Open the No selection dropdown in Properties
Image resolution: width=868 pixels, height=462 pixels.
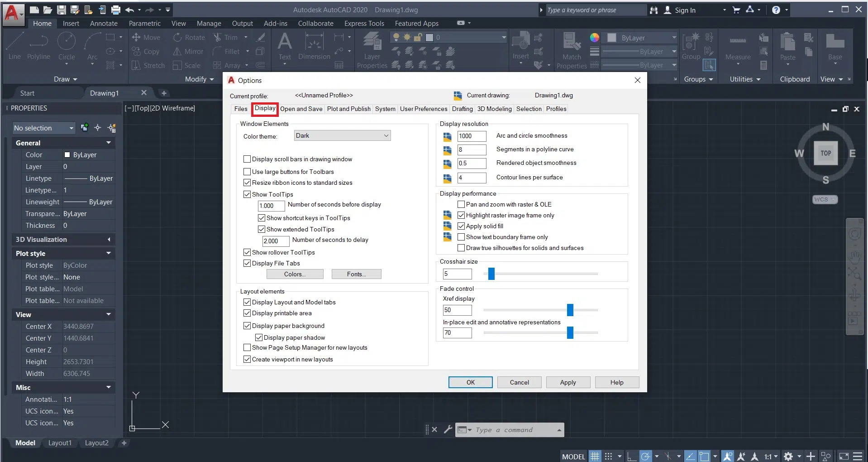(44, 128)
